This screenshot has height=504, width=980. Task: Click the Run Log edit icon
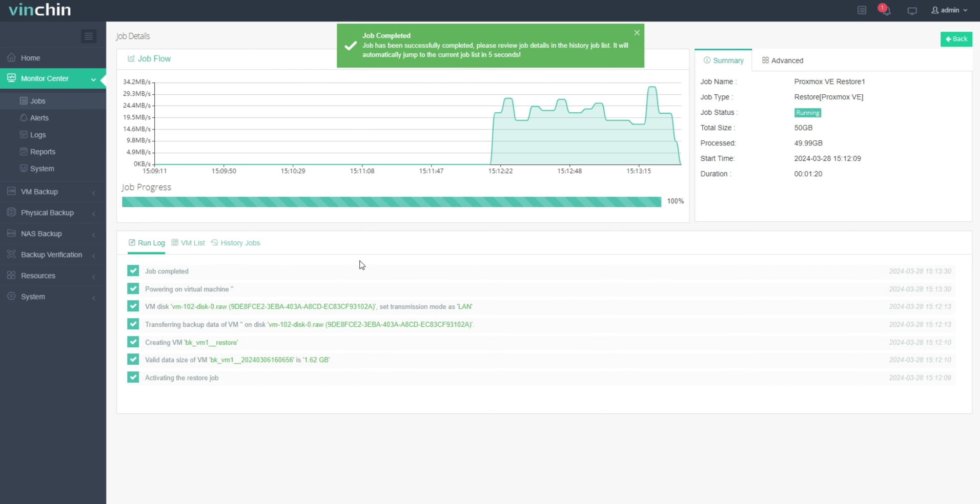(132, 243)
